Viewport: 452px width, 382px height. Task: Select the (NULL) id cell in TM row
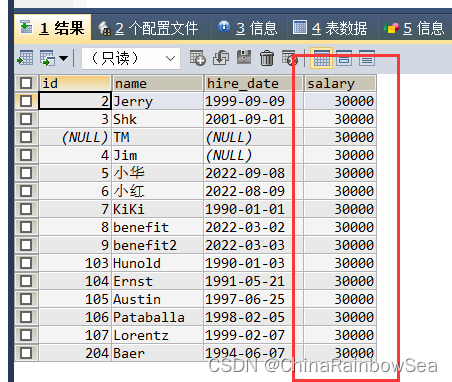[75, 137]
